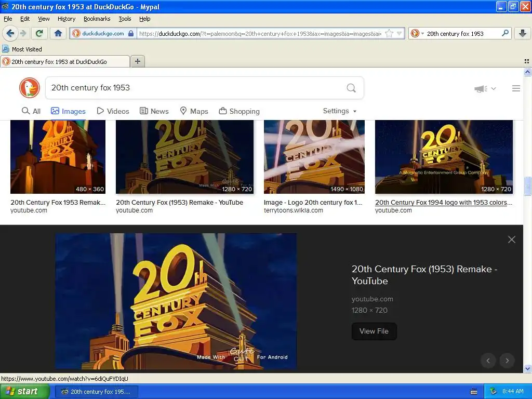The height and width of the screenshot is (399, 532).
Task: Click the system tray network icon
Action: pos(494,392)
